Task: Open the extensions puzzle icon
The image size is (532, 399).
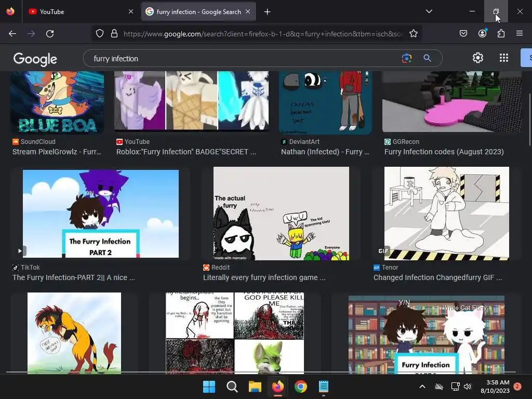Action: tap(501, 34)
